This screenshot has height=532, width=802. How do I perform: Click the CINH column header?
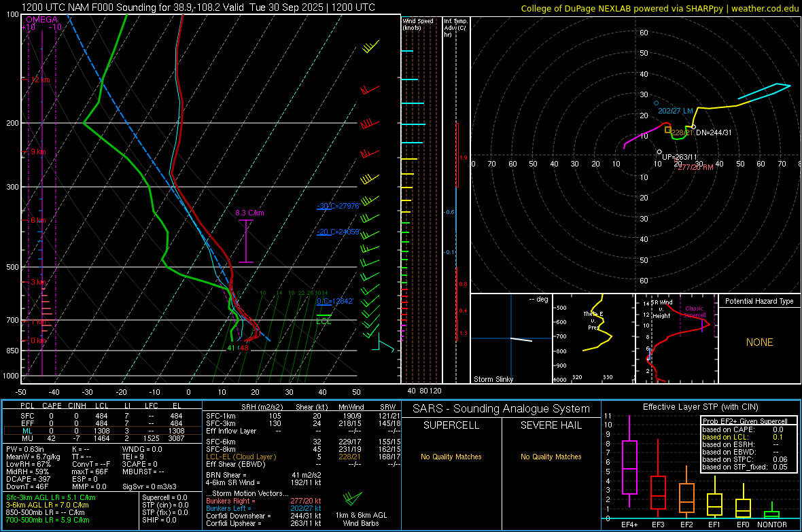point(77,406)
